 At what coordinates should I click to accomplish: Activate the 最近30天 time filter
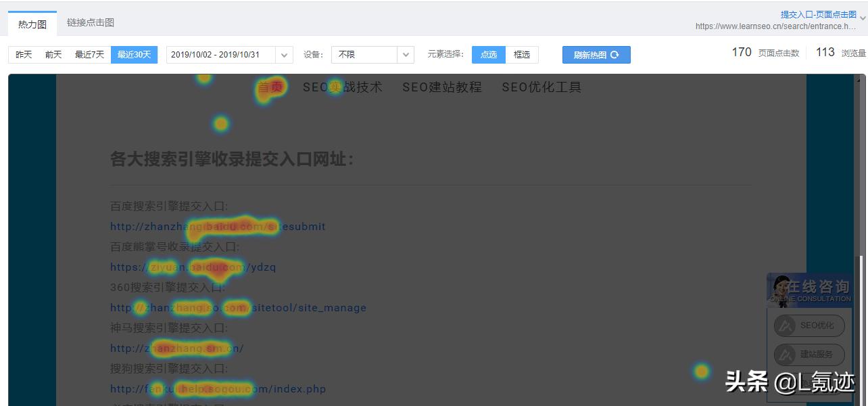(x=134, y=54)
